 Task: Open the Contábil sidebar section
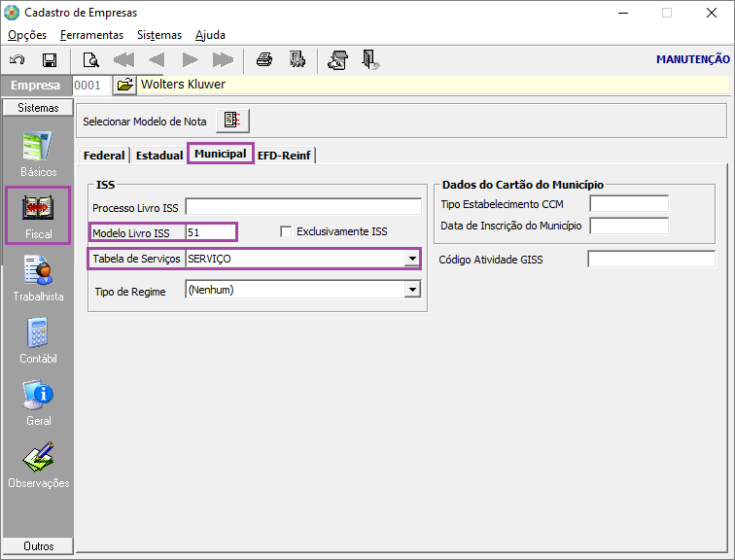38,340
